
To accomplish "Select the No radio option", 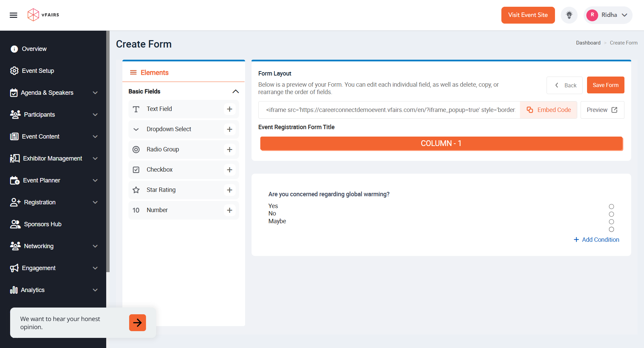I will pyautogui.click(x=611, y=214).
